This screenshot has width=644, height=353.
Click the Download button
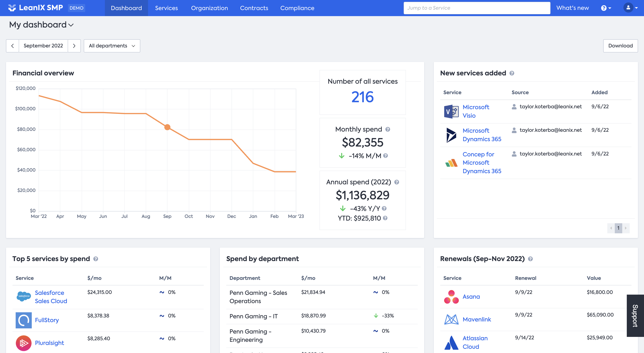coord(620,46)
